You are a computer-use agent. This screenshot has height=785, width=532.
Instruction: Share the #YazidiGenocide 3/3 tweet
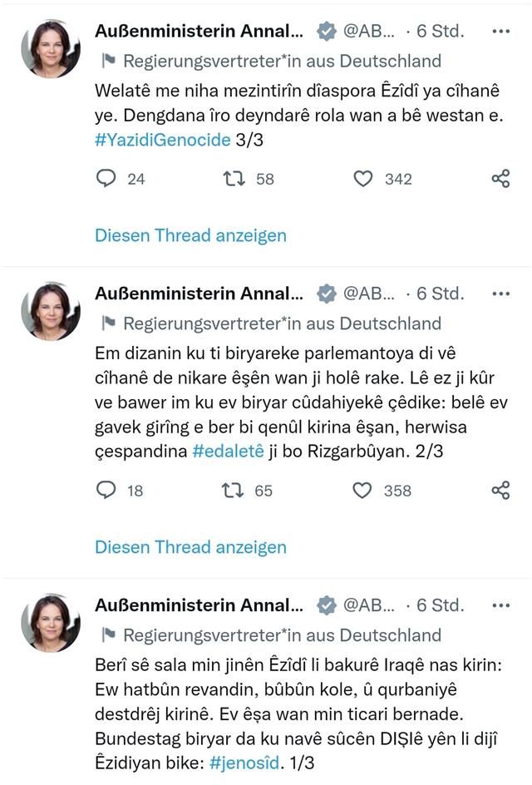(500, 179)
